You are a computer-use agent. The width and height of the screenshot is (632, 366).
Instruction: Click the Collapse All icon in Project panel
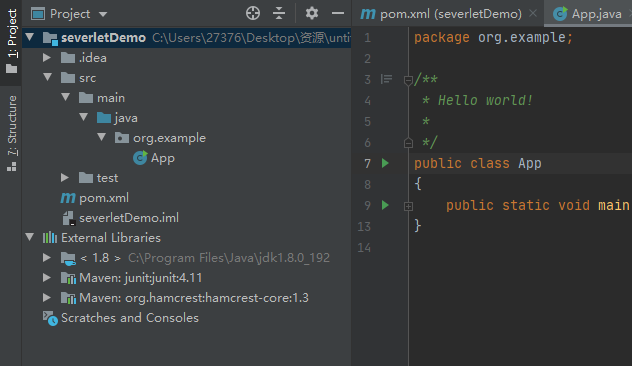point(279,13)
